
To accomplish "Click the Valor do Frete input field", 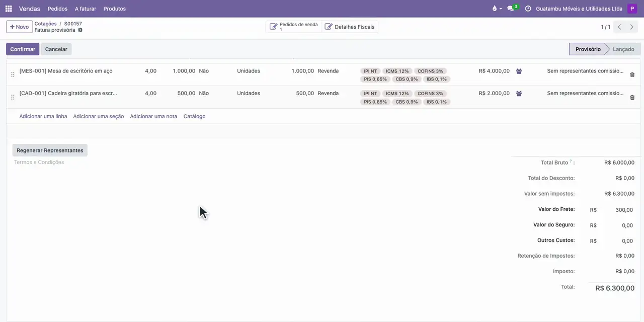I will pyautogui.click(x=616, y=210).
